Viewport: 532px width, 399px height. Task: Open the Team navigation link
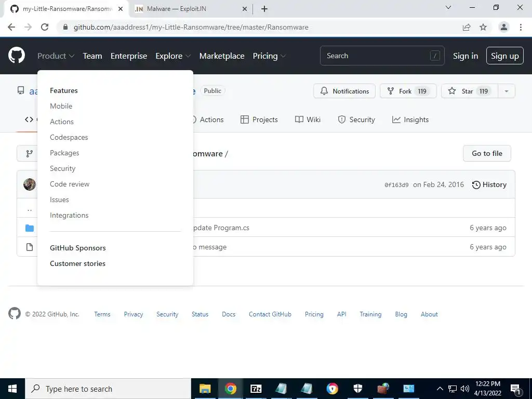92,56
